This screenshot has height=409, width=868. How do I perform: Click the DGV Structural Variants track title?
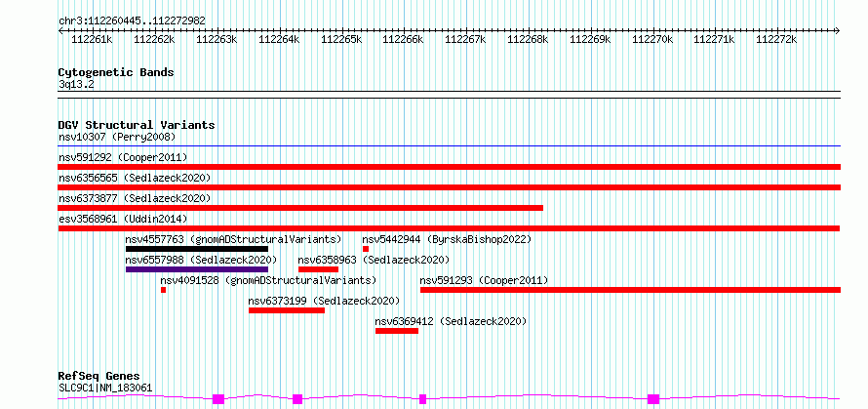[137, 125]
